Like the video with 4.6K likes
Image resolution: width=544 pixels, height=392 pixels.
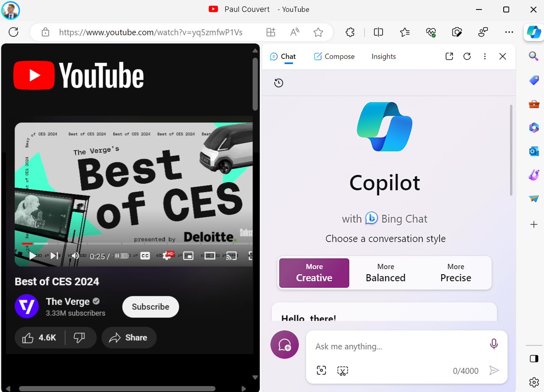tap(39, 338)
